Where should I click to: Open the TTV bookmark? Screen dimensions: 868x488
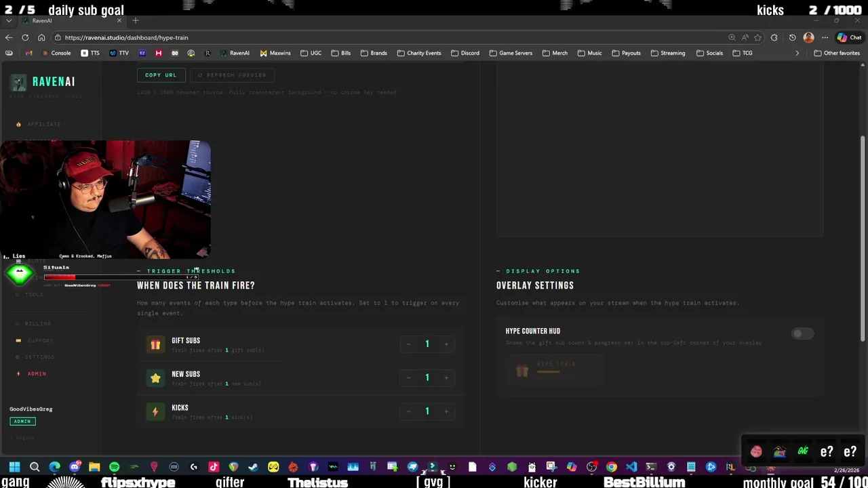click(119, 53)
